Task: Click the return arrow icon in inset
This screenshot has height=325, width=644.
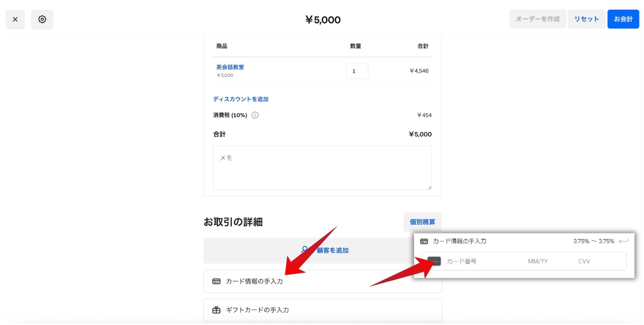Action: pyautogui.click(x=624, y=241)
